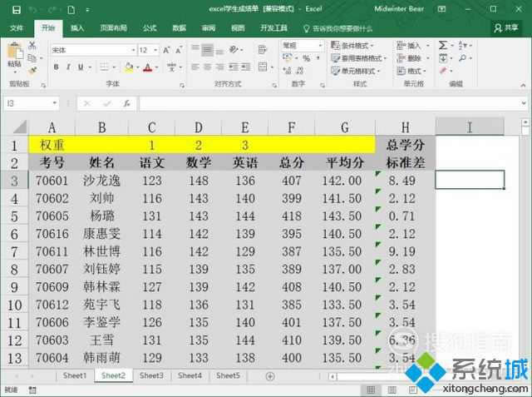Select column H header

(x=405, y=127)
